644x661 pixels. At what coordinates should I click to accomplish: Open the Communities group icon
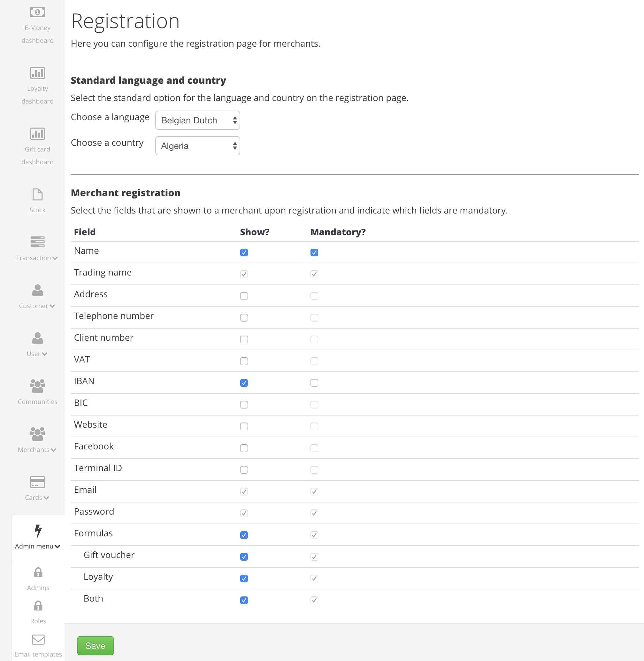click(x=37, y=386)
